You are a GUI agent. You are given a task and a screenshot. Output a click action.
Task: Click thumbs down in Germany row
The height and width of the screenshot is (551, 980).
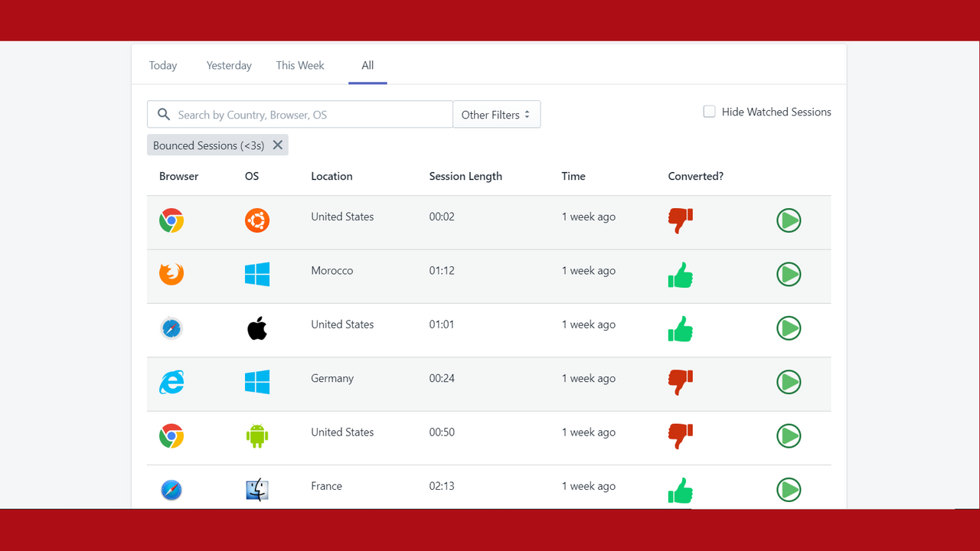click(681, 383)
